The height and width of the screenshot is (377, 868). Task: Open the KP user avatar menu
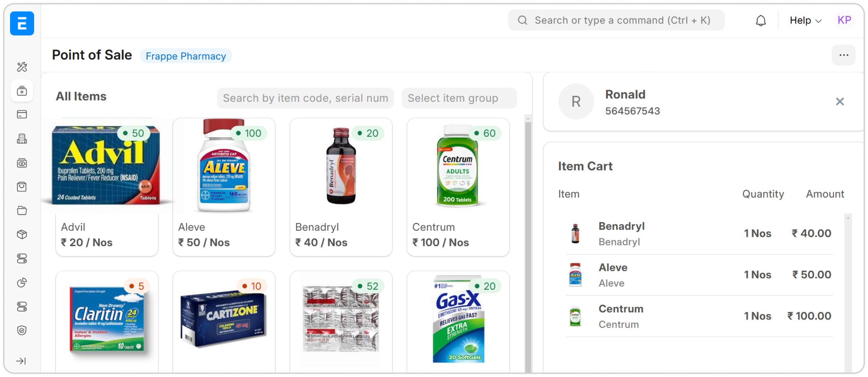coord(844,20)
